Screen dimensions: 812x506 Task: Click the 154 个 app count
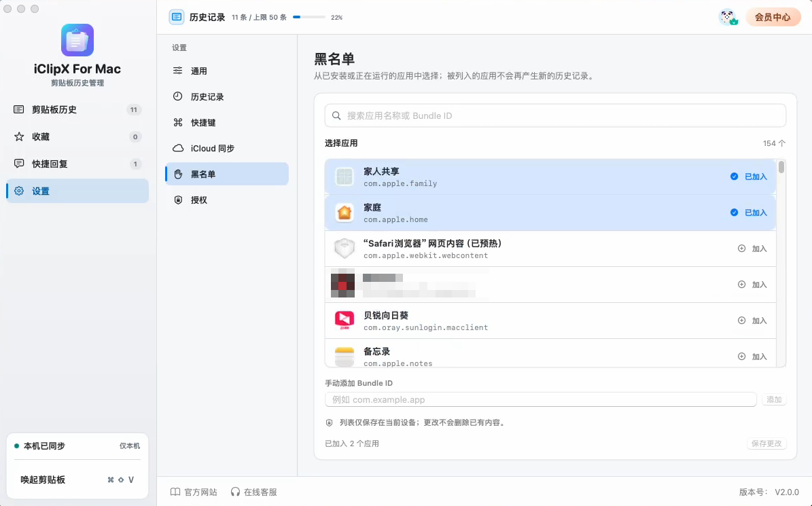coord(774,143)
